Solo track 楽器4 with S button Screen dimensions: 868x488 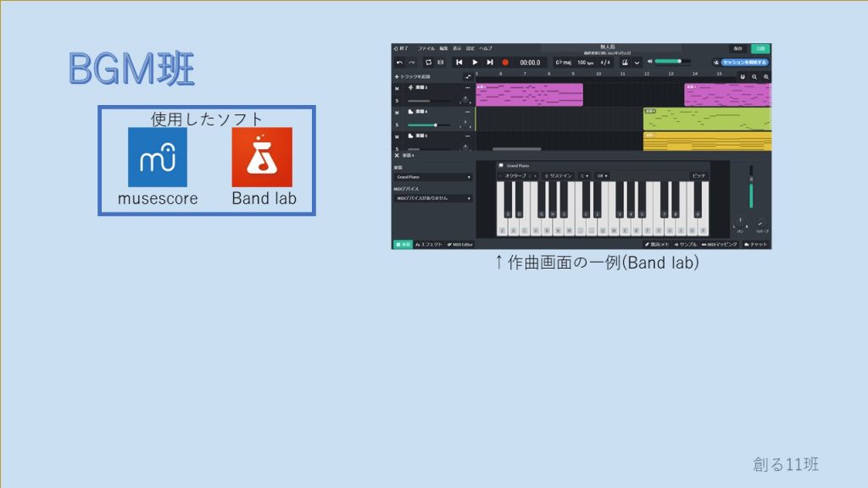click(x=397, y=125)
